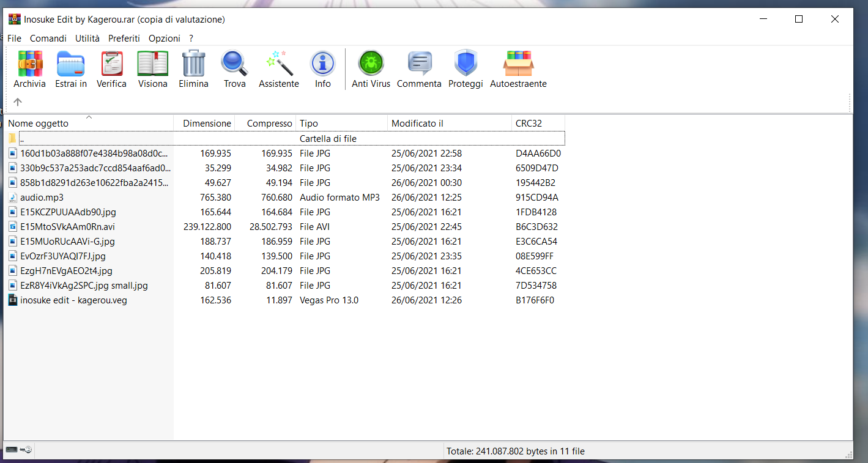
Task: Open the ? help menu
Action: 191,38
